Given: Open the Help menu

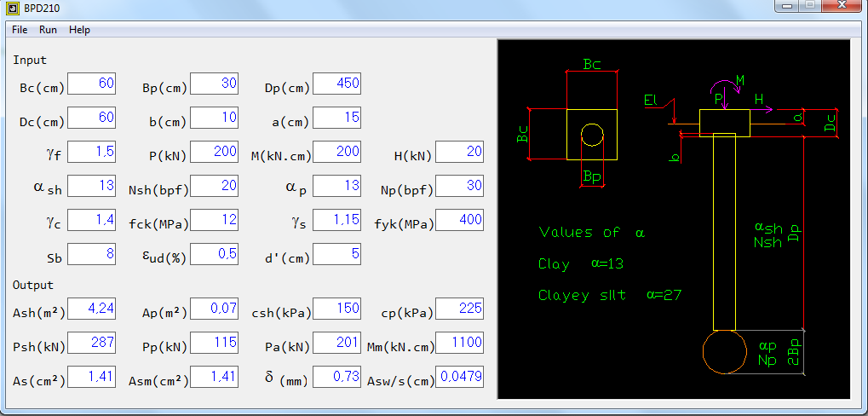Looking at the screenshot, I should pos(79,30).
